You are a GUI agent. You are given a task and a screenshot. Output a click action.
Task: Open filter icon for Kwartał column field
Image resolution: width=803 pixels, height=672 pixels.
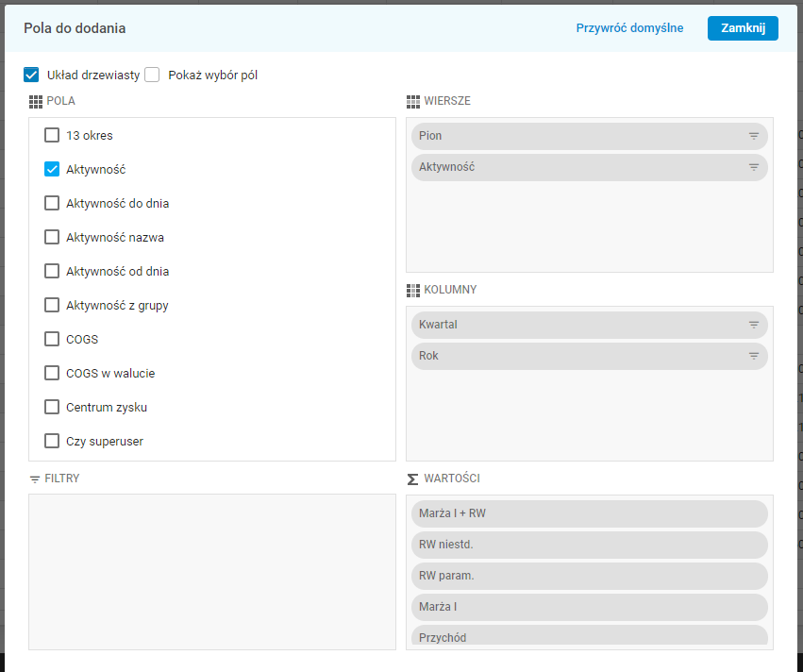click(x=754, y=325)
